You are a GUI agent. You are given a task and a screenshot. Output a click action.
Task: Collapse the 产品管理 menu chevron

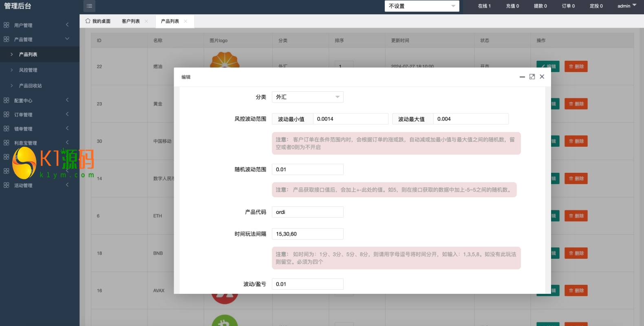67,39
